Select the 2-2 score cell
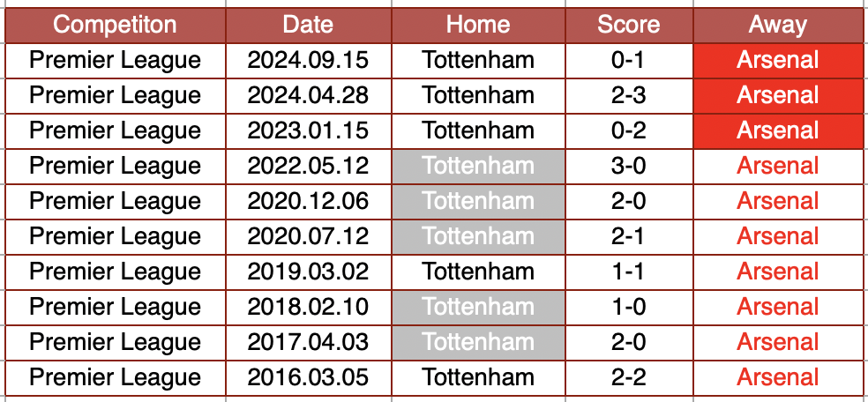The width and height of the screenshot is (868, 402). pos(628,377)
